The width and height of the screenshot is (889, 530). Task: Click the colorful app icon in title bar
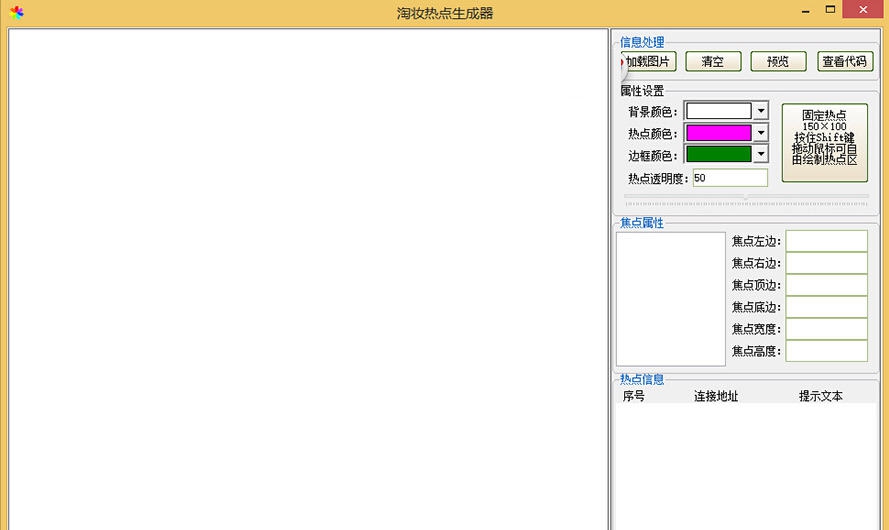[16, 12]
